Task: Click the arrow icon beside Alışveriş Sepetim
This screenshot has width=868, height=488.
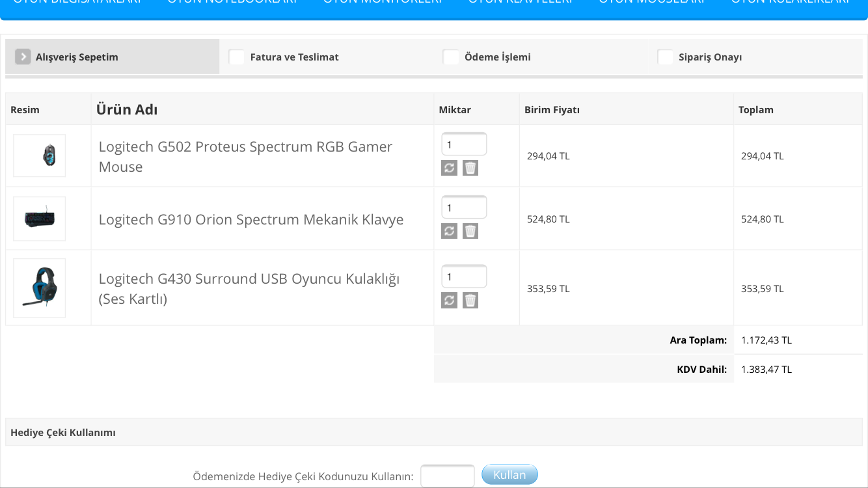Action: pos(23,57)
